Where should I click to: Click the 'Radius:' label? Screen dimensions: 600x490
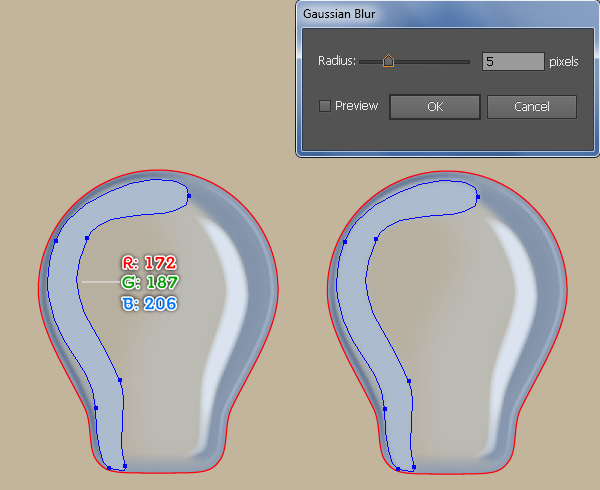tap(337, 61)
